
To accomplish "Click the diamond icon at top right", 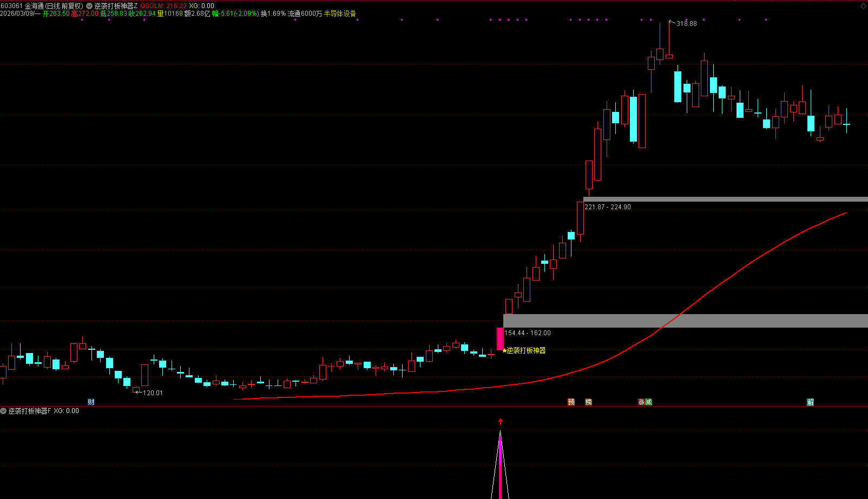I will click(863, 6).
